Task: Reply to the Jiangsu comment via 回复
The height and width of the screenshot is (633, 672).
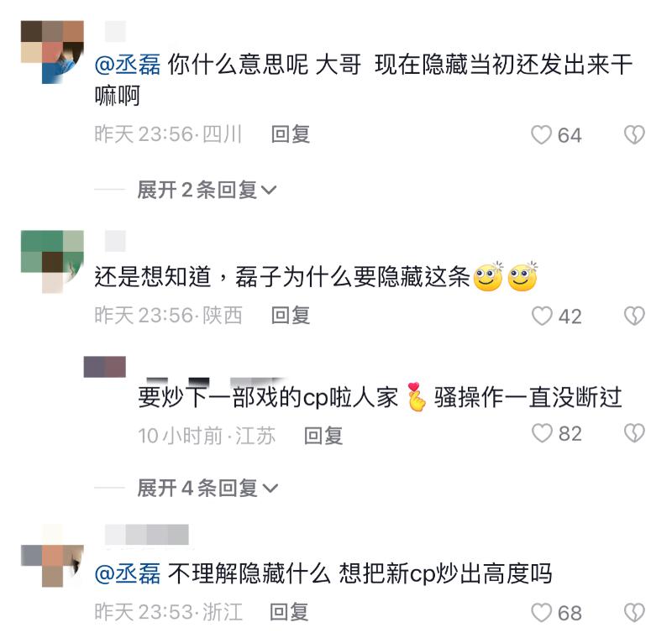Action: click(x=323, y=436)
